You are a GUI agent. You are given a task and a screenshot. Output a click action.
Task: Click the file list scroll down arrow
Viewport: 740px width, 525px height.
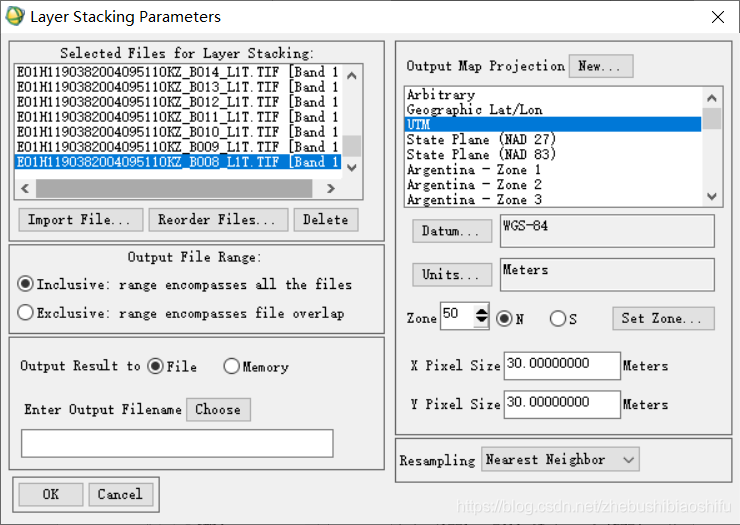(352, 168)
